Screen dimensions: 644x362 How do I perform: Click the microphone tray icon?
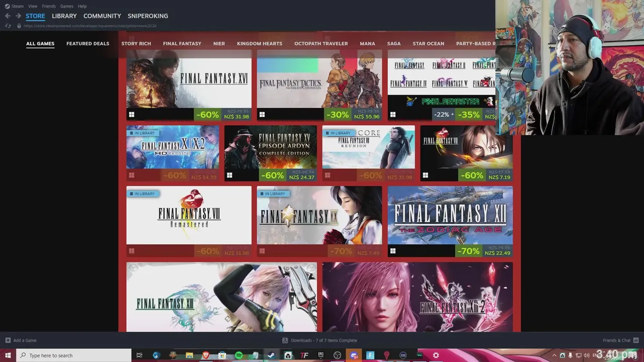tap(570, 355)
